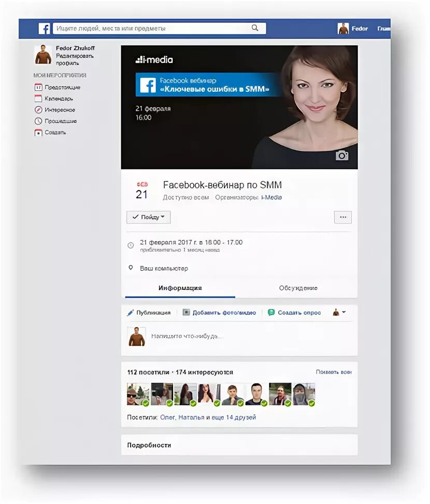This screenshot has height=504, width=430.
Task: Open the post-as identity dropdown
Action: 339,313
